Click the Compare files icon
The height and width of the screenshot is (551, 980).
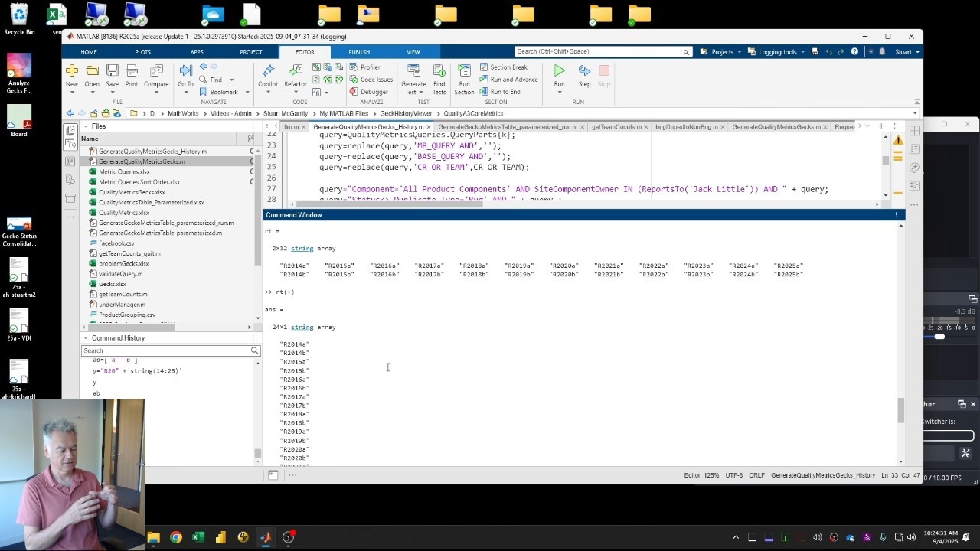click(156, 70)
